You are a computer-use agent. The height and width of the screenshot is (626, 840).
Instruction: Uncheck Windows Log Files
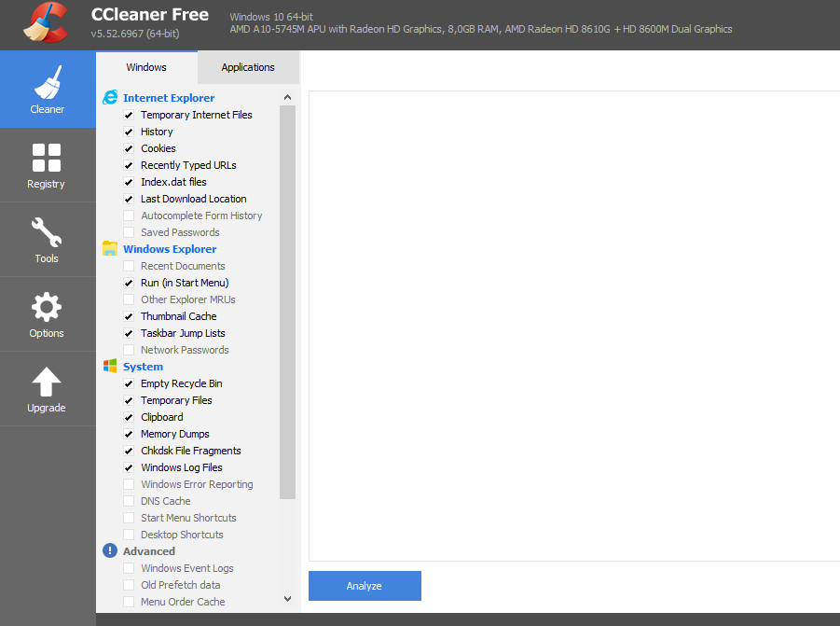129,467
